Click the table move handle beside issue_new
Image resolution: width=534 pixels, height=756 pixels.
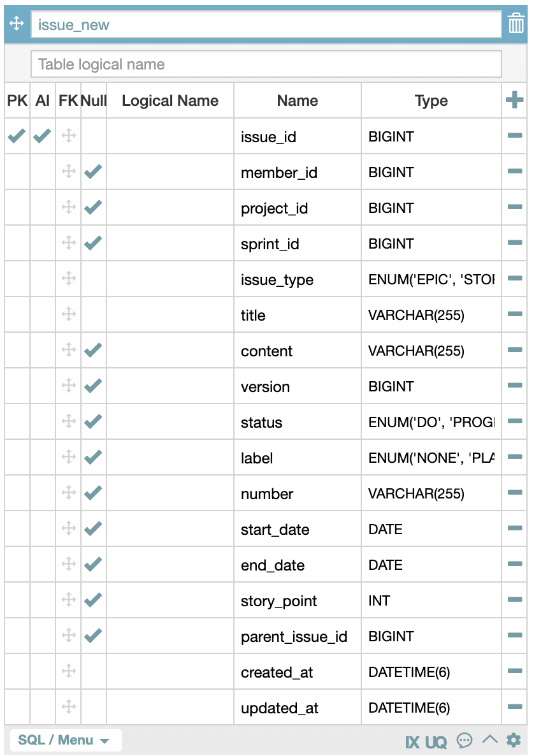click(17, 23)
